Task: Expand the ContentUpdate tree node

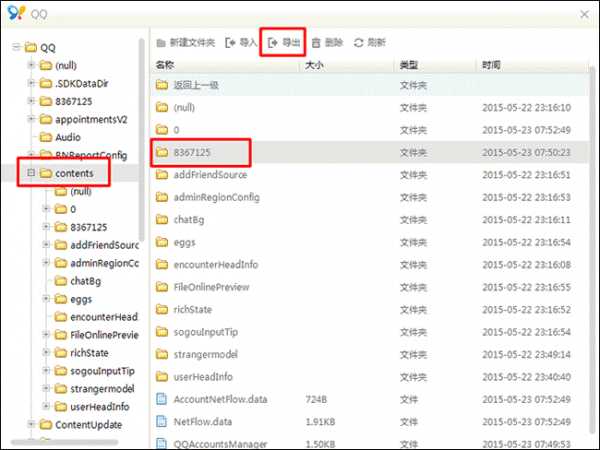Action: [31, 424]
